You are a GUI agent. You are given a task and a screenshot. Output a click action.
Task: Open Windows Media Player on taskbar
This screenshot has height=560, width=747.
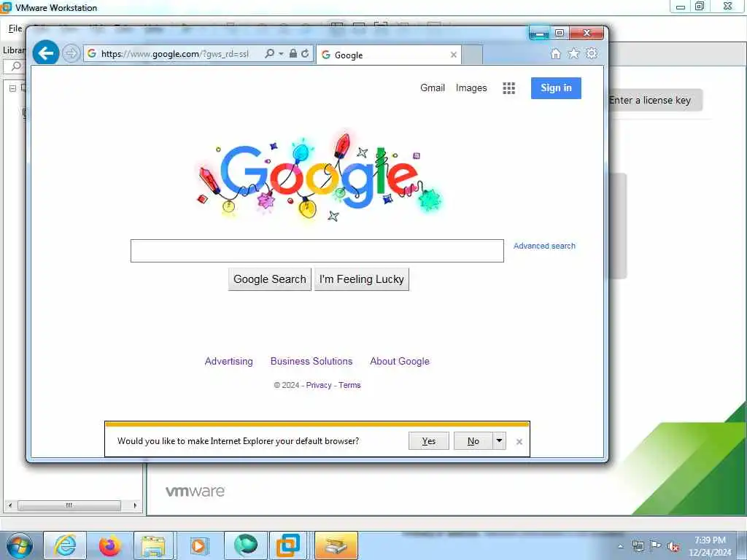pyautogui.click(x=199, y=545)
